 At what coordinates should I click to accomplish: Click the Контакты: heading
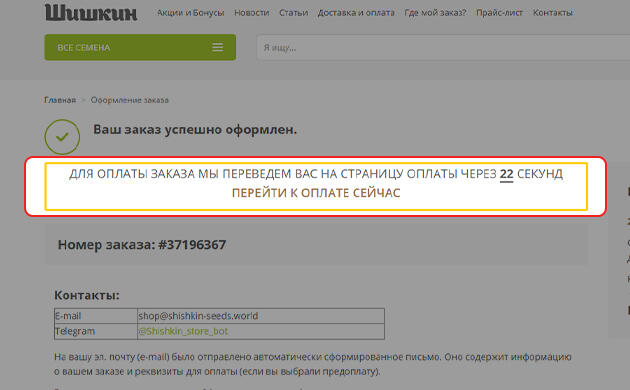pyautogui.click(x=87, y=295)
